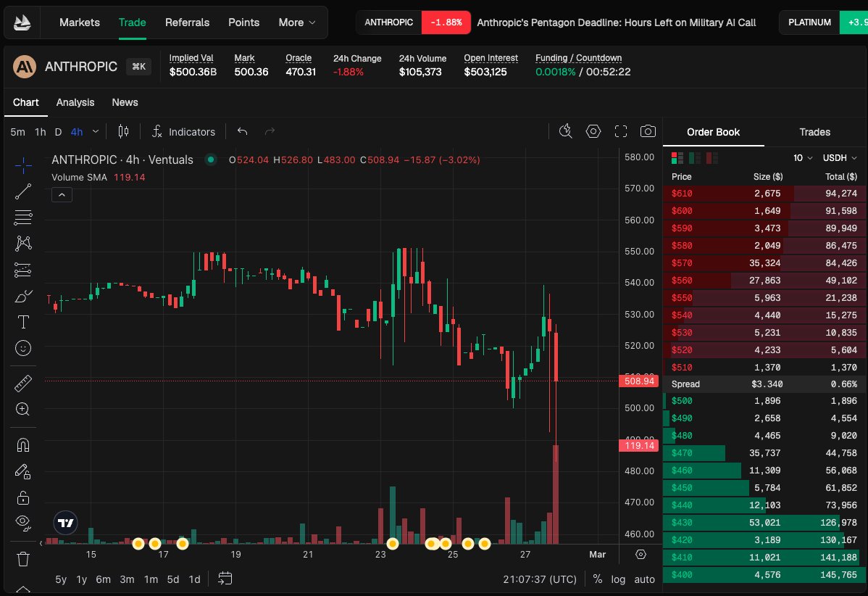Expand the More menu
The image size is (868, 596).
point(297,22)
